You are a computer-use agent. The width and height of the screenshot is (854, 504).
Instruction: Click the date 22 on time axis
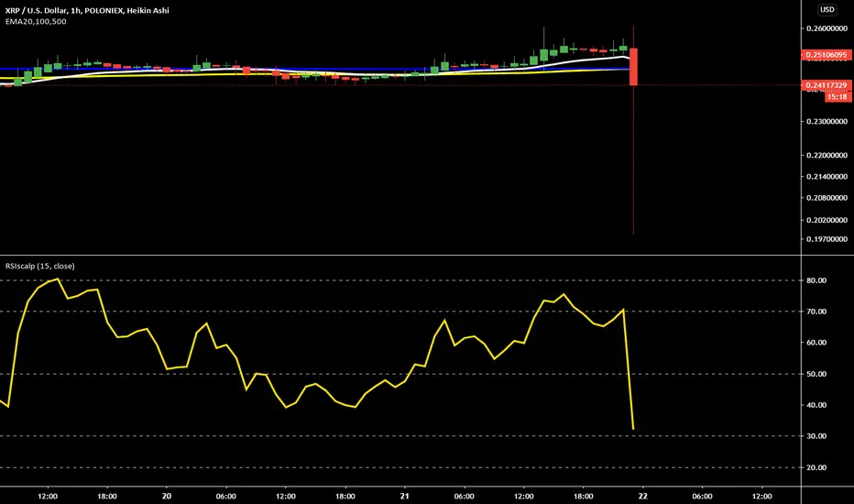pyautogui.click(x=642, y=497)
